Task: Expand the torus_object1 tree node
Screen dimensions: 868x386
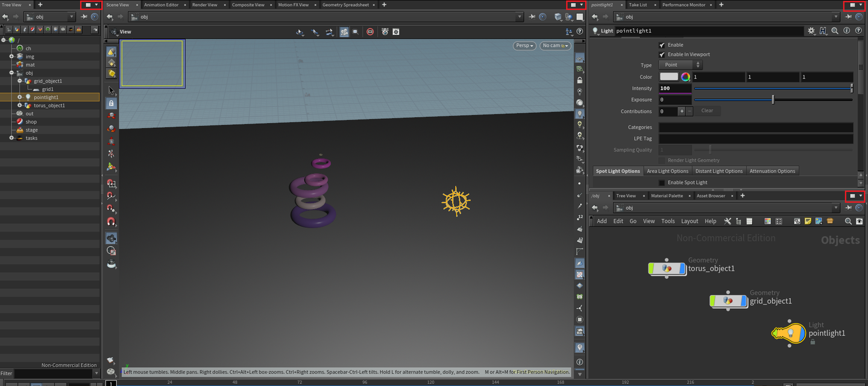Action: [19, 106]
